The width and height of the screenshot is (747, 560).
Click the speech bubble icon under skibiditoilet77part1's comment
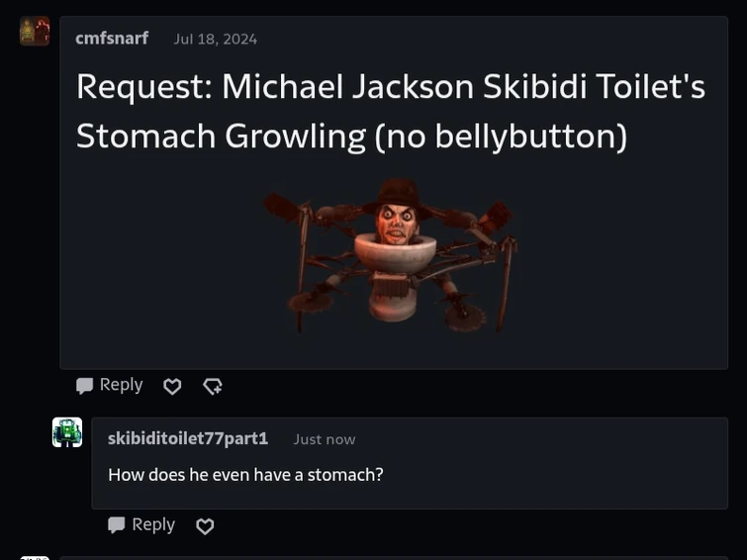coord(117,525)
